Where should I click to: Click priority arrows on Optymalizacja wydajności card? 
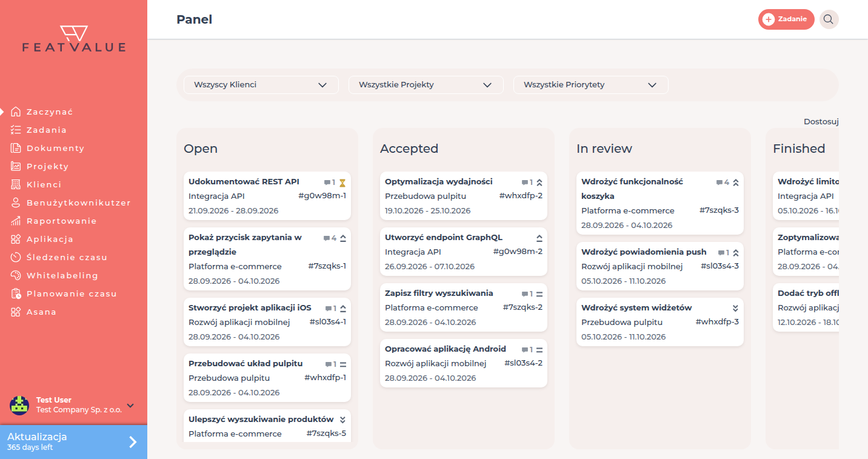(x=539, y=183)
